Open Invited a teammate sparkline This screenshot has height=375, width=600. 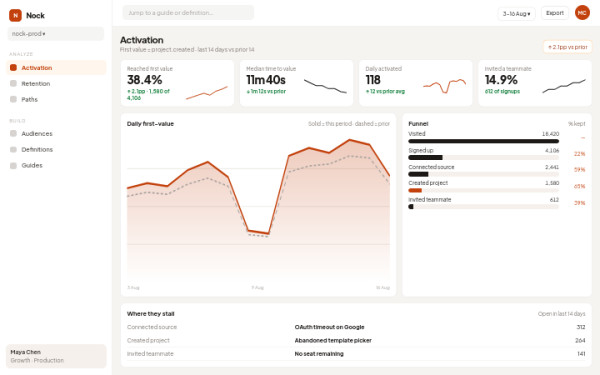pos(564,86)
